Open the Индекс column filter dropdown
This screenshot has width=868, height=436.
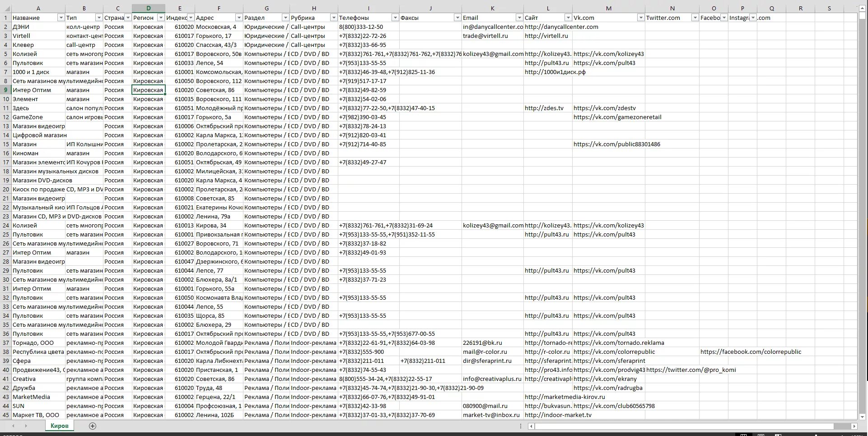(x=191, y=18)
